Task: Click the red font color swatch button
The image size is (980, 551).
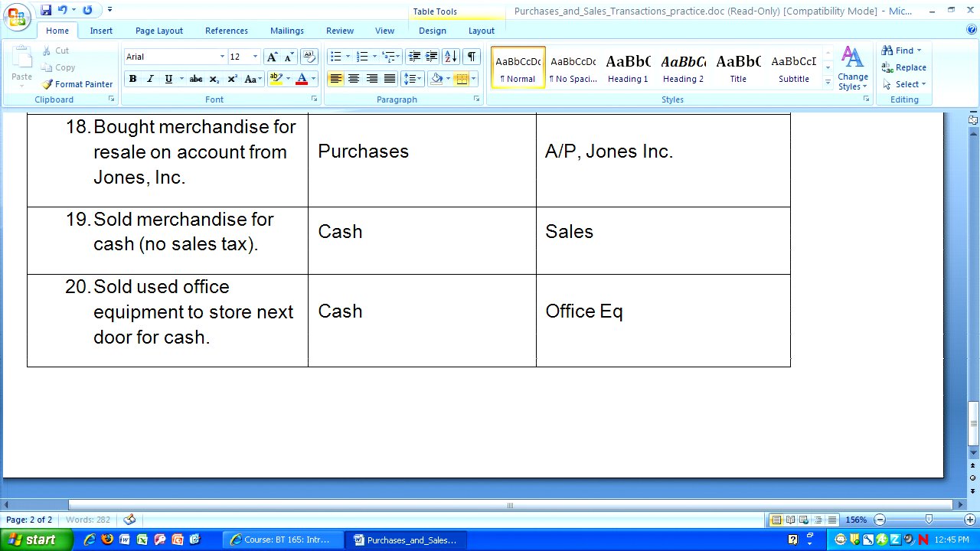Action: pos(302,79)
